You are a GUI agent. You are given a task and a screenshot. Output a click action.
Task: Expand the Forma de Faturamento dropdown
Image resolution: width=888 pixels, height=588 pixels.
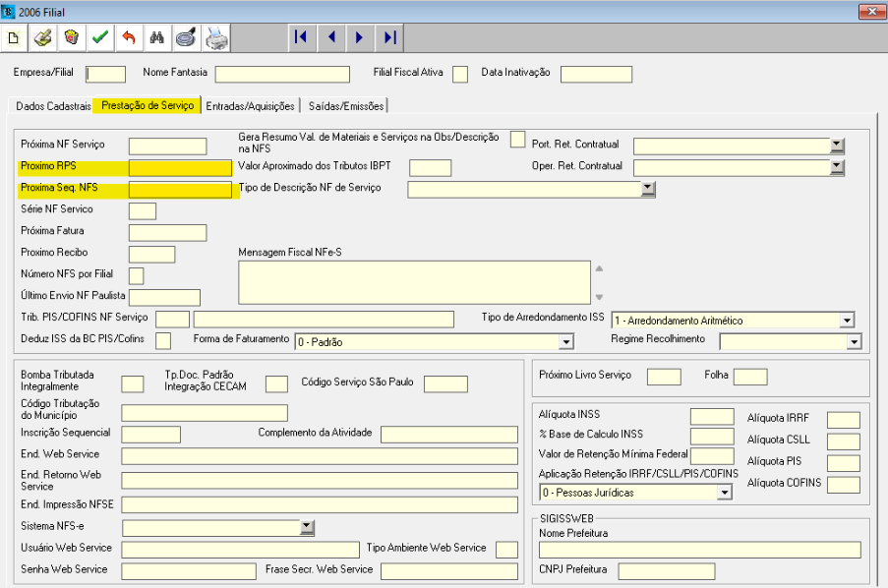coord(565,341)
